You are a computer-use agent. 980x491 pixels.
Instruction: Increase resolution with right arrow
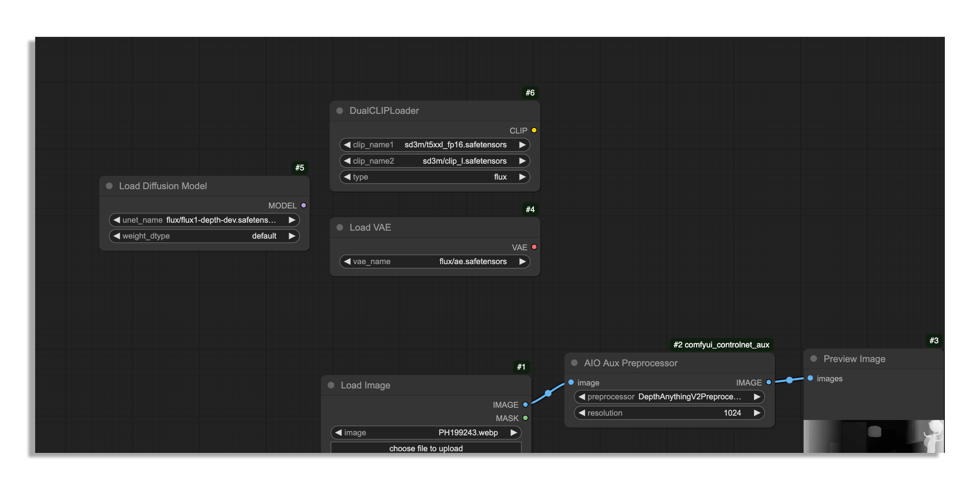(757, 413)
